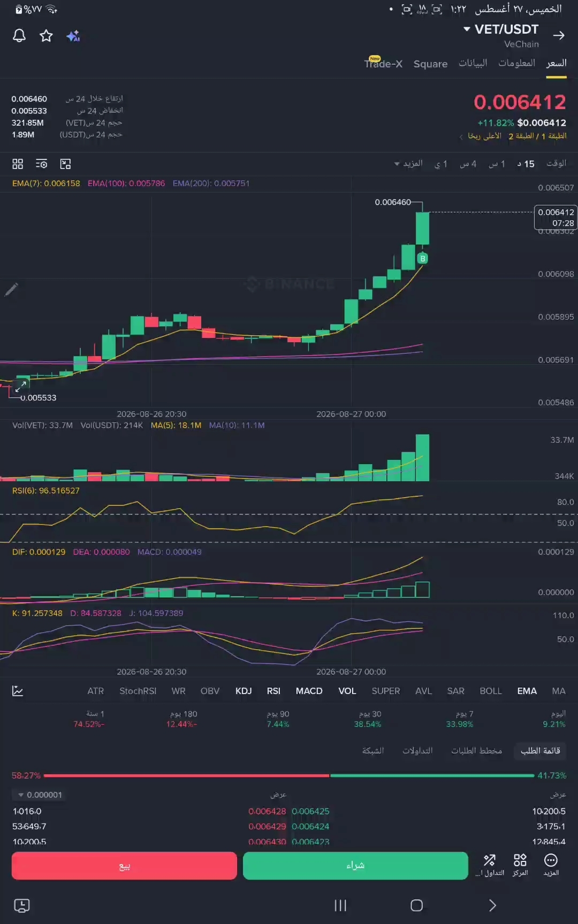The image size is (578, 924).
Task: Toggle SAR indicator
Action: (x=456, y=691)
